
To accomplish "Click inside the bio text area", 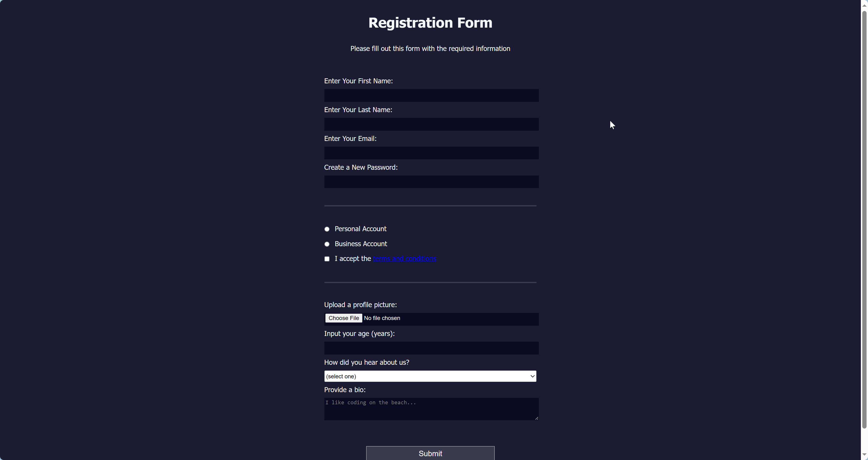I will pyautogui.click(x=431, y=409).
